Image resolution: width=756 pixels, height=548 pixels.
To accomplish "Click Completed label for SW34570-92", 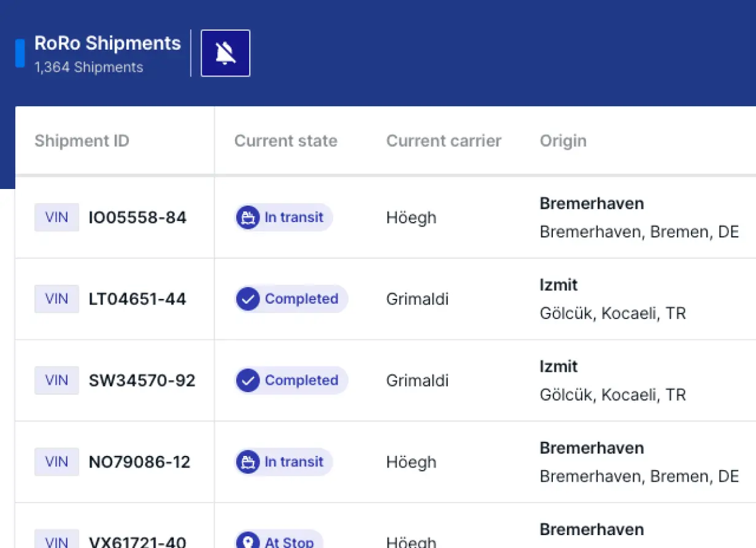I will pyautogui.click(x=302, y=380).
